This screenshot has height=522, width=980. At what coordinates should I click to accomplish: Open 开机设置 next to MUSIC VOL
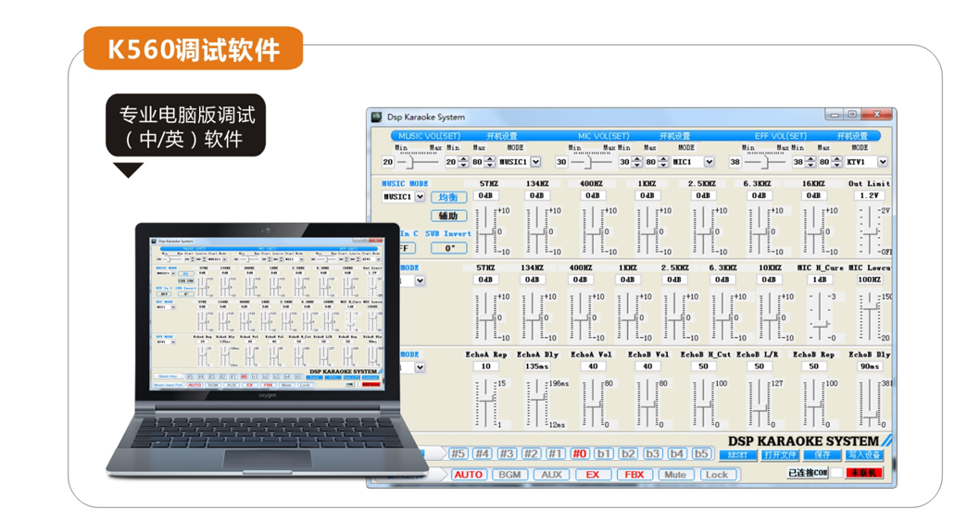coord(502,135)
